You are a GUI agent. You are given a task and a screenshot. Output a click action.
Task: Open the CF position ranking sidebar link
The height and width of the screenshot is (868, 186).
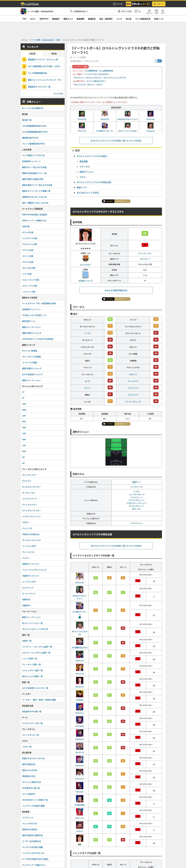23,392
